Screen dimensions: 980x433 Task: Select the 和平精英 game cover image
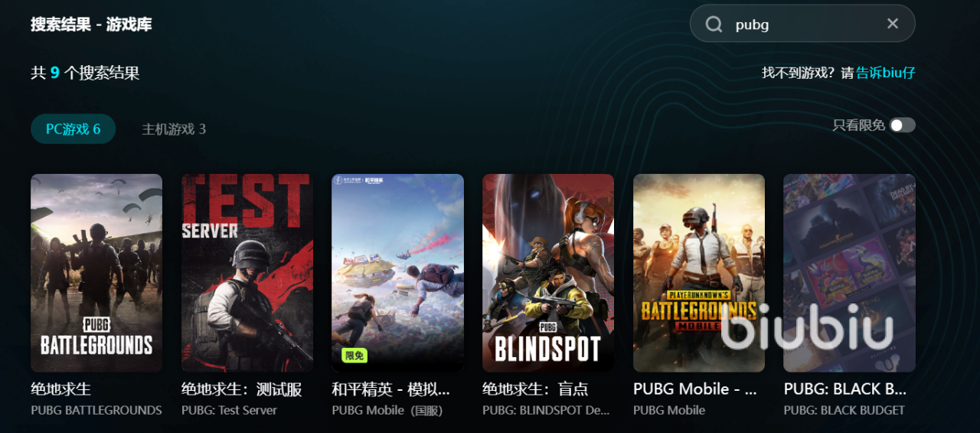(397, 273)
